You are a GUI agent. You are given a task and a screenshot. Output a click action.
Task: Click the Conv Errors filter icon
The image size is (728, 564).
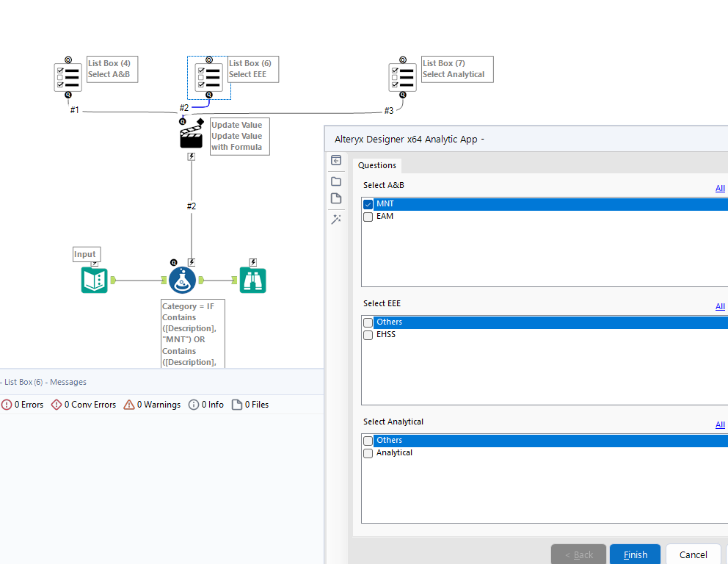click(x=57, y=405)
